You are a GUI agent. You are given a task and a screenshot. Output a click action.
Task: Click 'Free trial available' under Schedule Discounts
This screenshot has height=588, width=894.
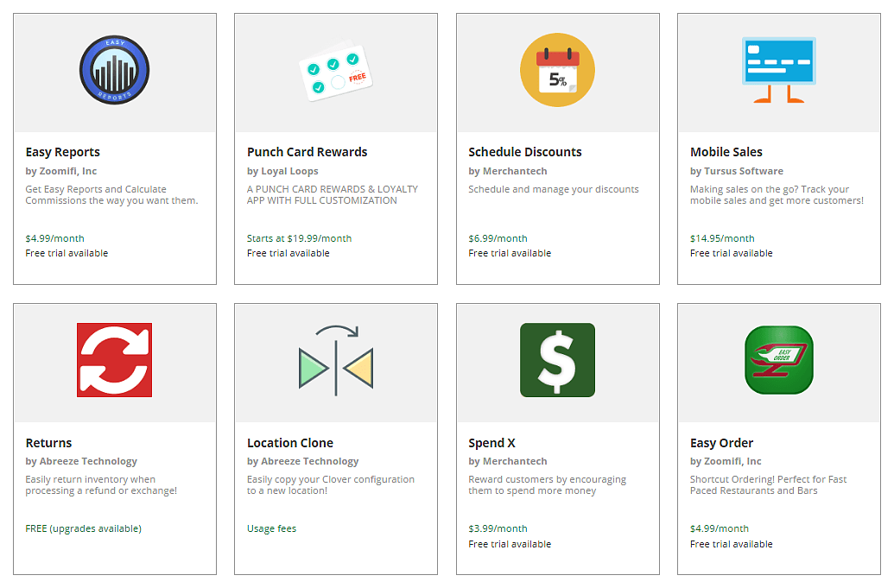(510, 253)
